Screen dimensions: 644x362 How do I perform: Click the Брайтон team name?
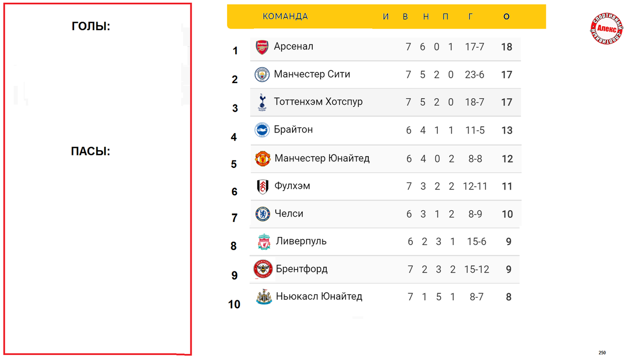[294, 130]
